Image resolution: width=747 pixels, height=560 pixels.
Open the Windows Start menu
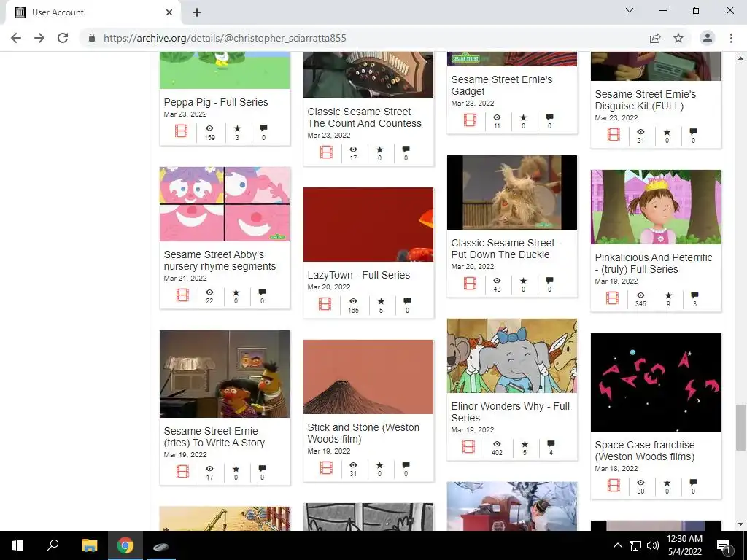pyautogui.click(x=18, y=545)
